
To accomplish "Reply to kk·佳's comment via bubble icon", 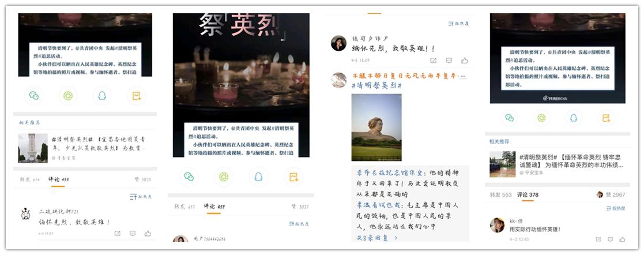I will 611,239.
